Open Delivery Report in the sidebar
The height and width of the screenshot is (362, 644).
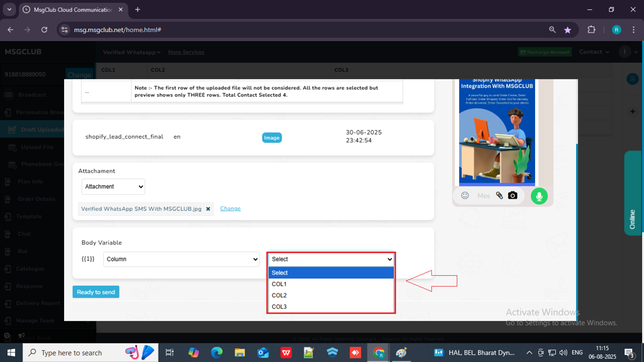38,304
